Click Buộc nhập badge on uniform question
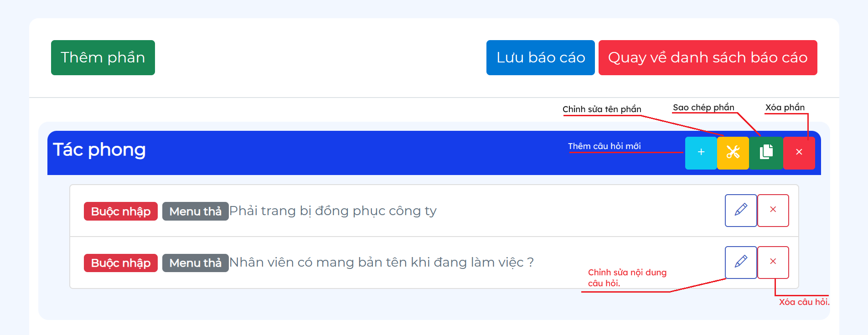868x335 pixels. tap(120, 211)
